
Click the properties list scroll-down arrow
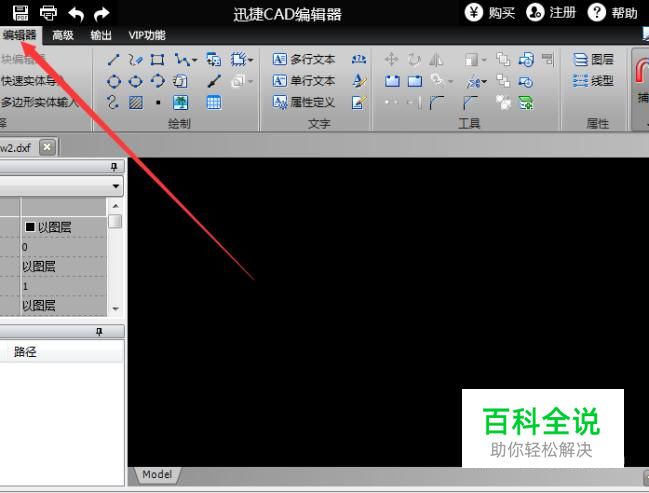click(x=115, y=308)
